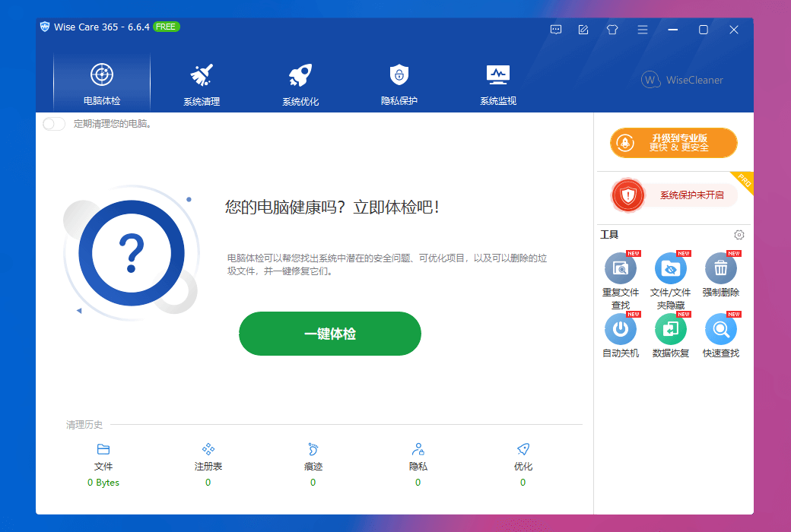The width and height of the screenshot is (791, 532).
Task: Open the tools panel settings gear
Action: point(739,235)
